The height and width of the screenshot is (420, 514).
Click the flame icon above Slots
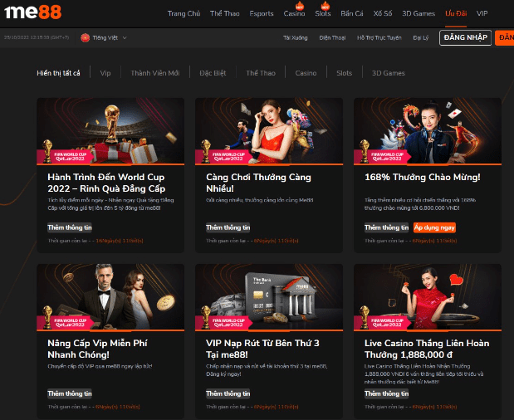coord(323,6)
